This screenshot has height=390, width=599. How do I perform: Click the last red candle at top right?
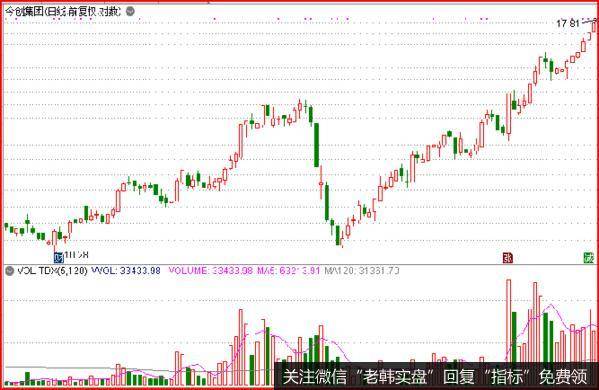point(594,25)
